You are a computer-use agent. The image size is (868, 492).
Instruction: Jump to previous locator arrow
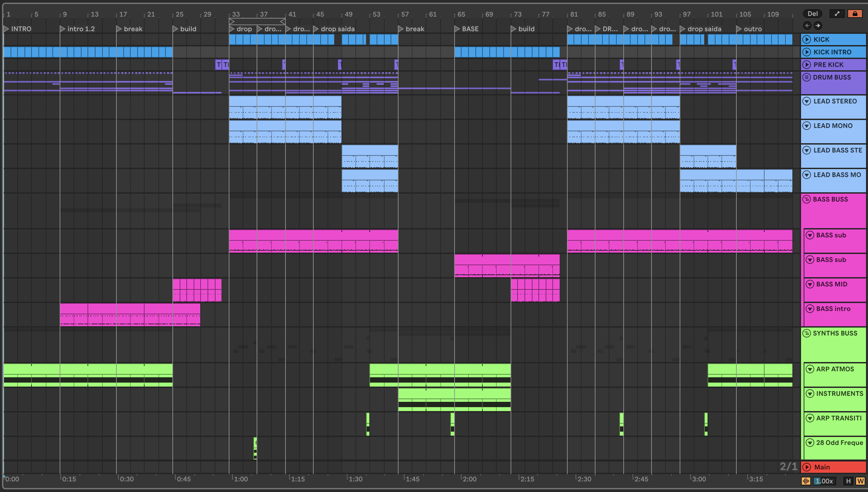click(x=807, y=25)
